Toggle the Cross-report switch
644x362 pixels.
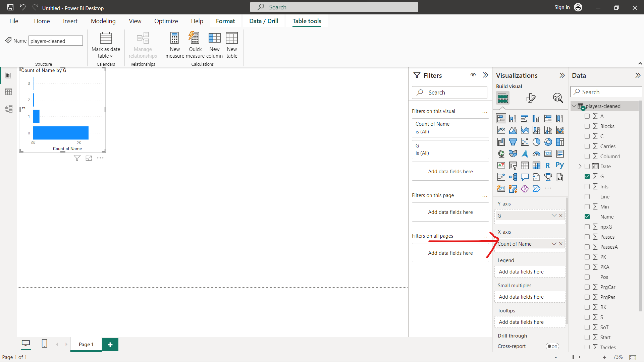552,346
